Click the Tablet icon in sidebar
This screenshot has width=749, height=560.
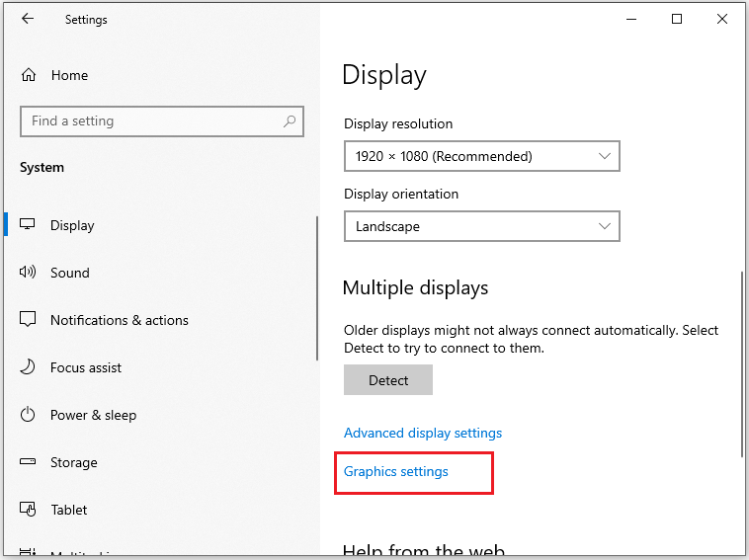coord(28,509)
